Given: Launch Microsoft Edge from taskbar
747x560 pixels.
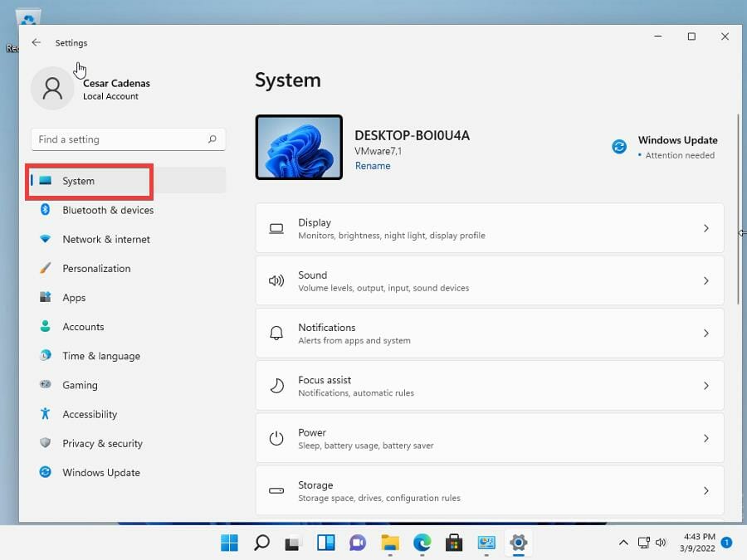Looking at the screenshot, I should 422,543.
